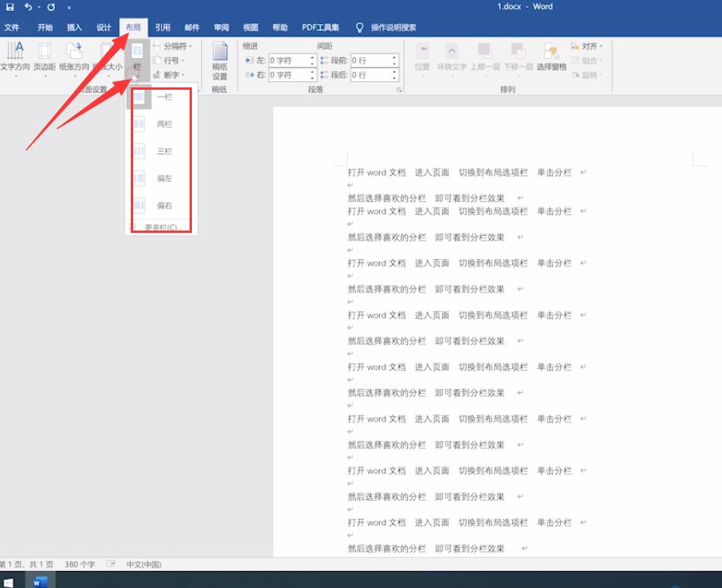The image size is (722, 588).
Task: Click the 上移一层 bring forward icon
Action: (x=485, y=57)
